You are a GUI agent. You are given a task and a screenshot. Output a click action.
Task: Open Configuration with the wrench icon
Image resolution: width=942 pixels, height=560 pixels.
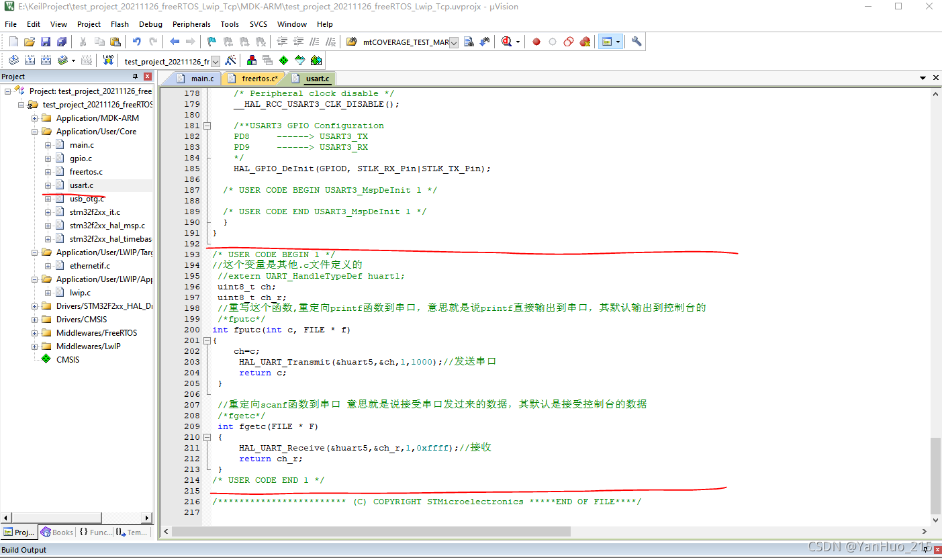pyautogui.click(x=637, y=42)
